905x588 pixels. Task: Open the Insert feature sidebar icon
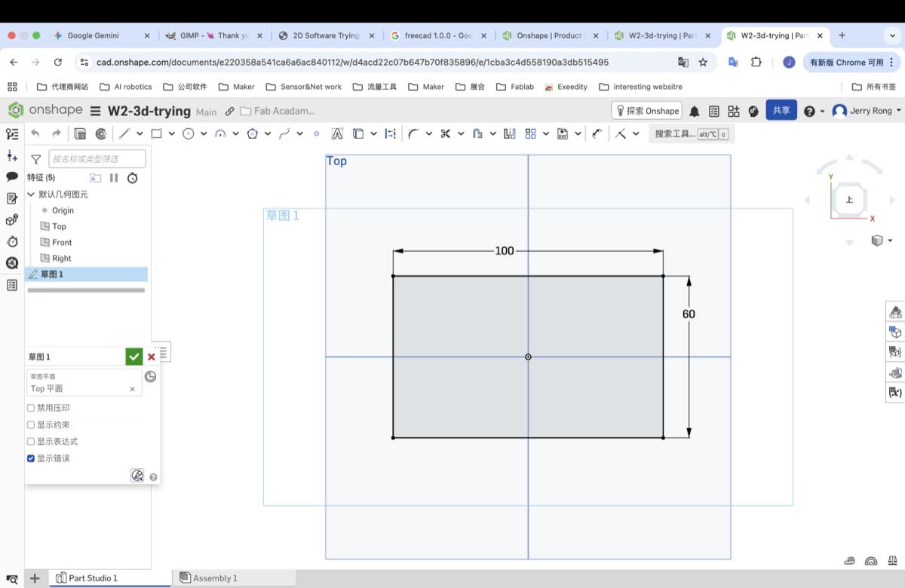[x=12, y=155]
